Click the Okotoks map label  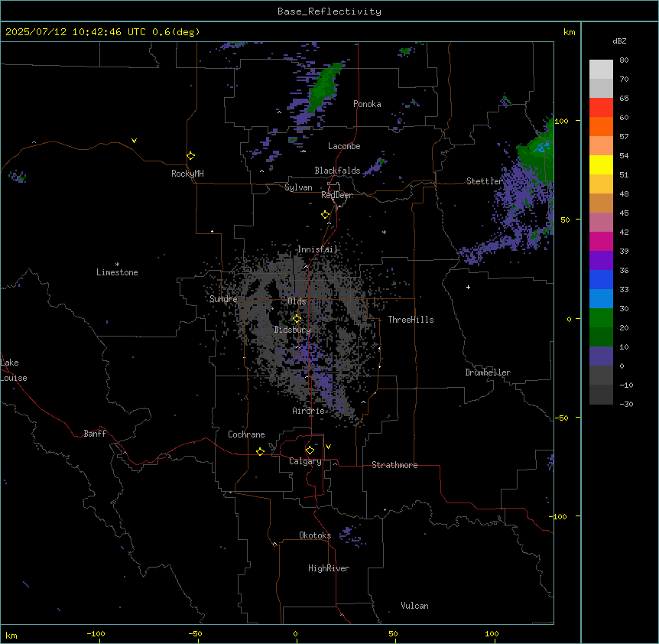(315, 535)
